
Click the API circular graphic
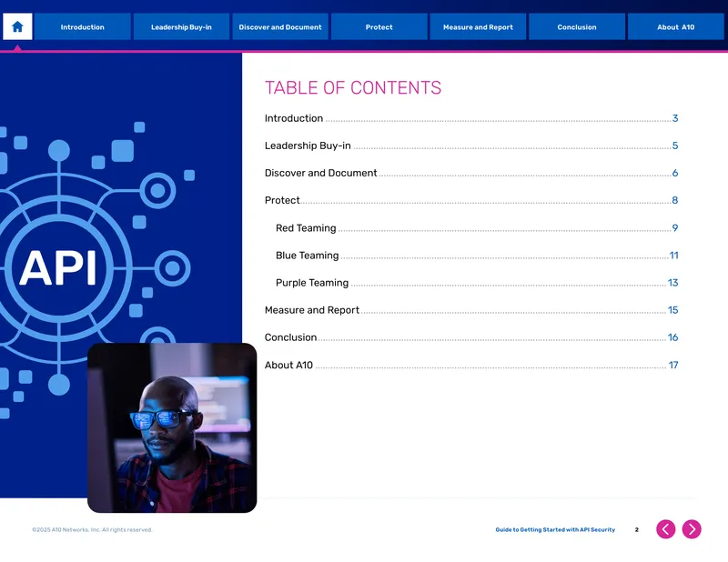(58, 268)
